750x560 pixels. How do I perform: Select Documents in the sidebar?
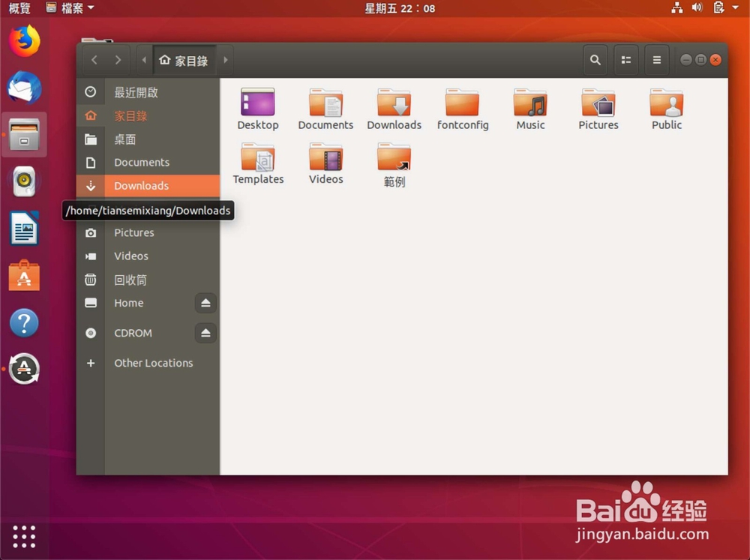tap(148, 163)
